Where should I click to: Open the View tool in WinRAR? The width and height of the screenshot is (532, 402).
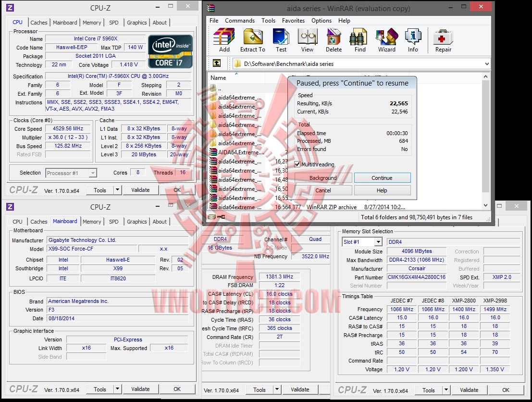pyautogui.click(x=307, y=40)
